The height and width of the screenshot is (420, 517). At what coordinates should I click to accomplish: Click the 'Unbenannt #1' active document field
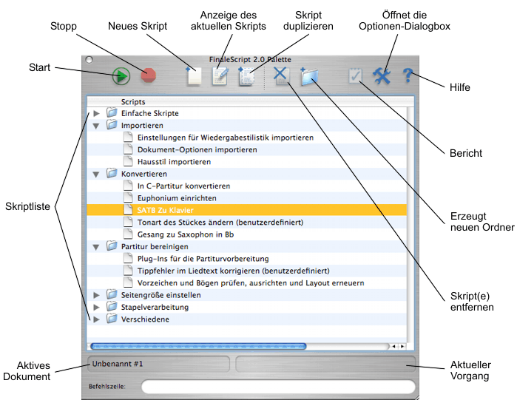click(158, 364)
